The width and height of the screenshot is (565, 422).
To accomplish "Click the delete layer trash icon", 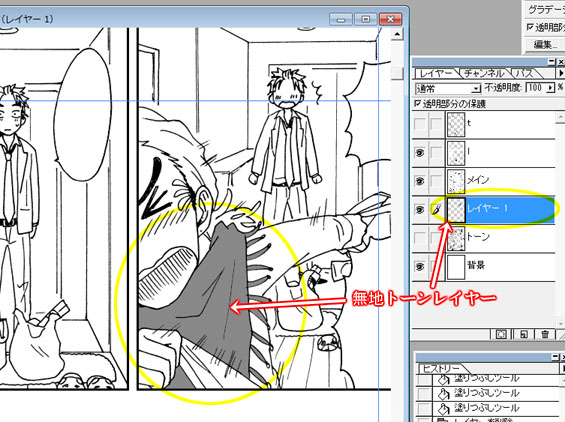I will point(545,334).
